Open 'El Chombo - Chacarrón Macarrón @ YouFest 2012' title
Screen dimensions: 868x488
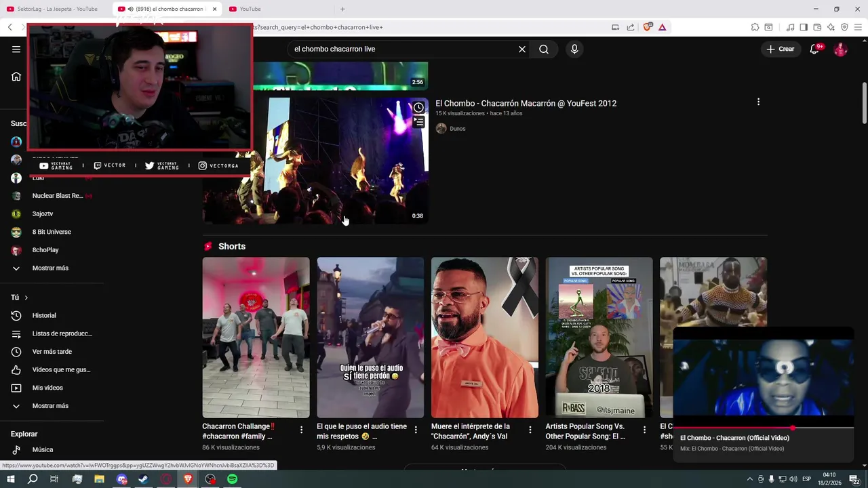click(526, 103)
